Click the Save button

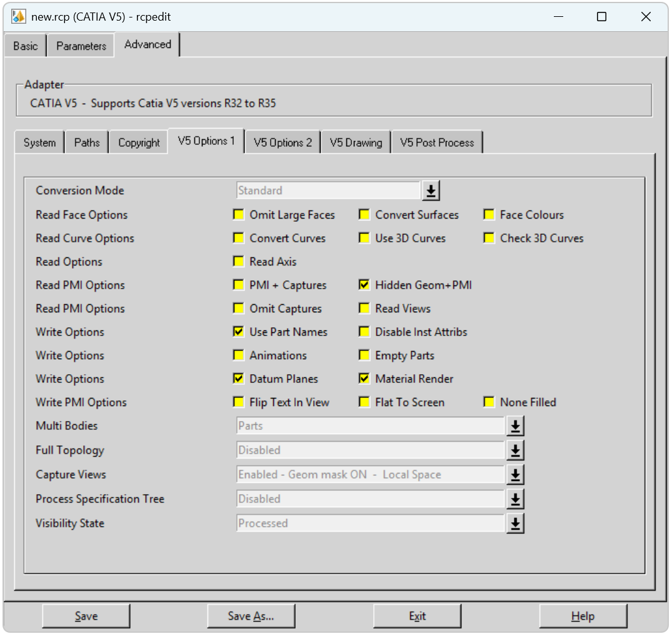86,616
